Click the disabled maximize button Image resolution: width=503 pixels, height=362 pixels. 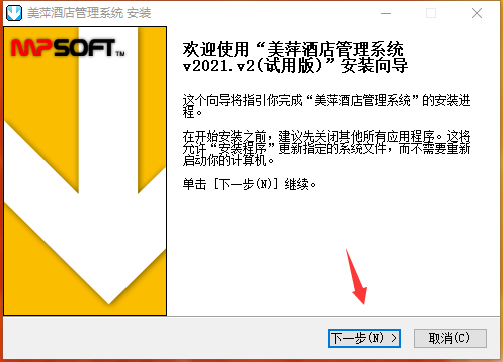[x=431, y=13]
